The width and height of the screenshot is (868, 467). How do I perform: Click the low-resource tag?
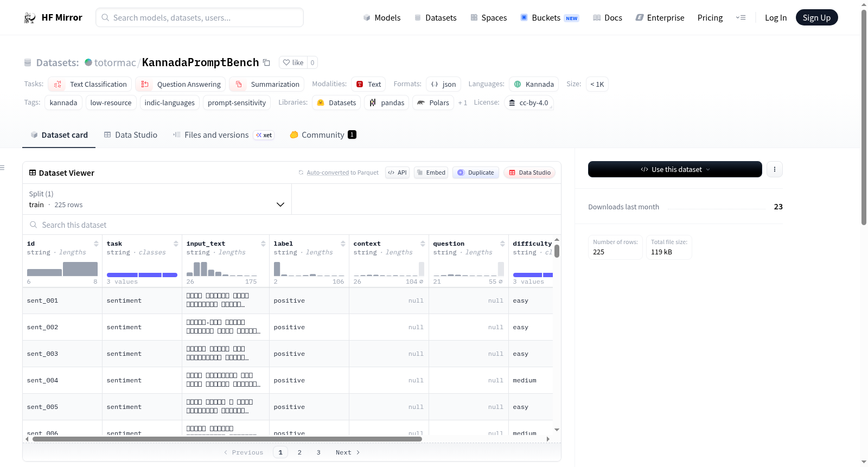[x=111, y=103]
